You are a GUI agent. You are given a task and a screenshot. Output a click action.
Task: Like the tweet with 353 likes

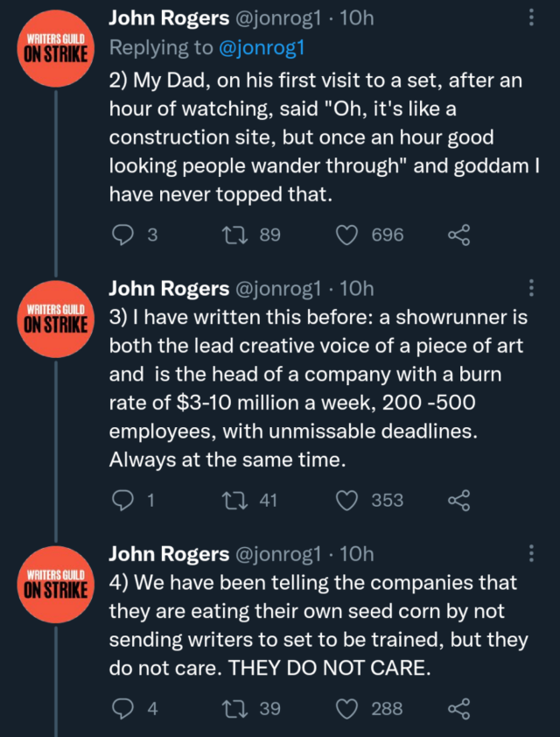348,500
